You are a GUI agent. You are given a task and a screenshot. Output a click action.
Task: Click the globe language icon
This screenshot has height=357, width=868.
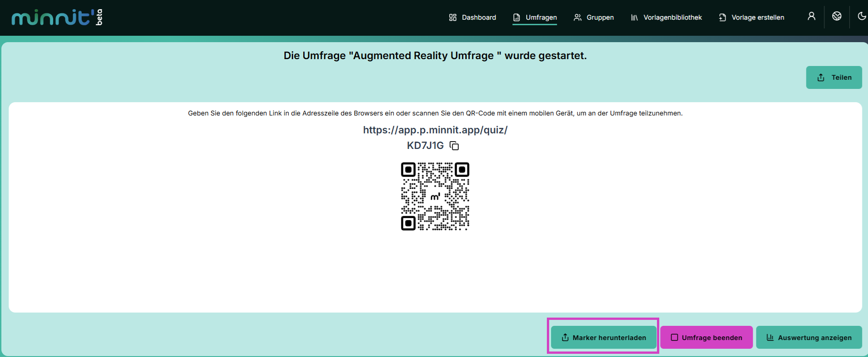tap(837, 16)
